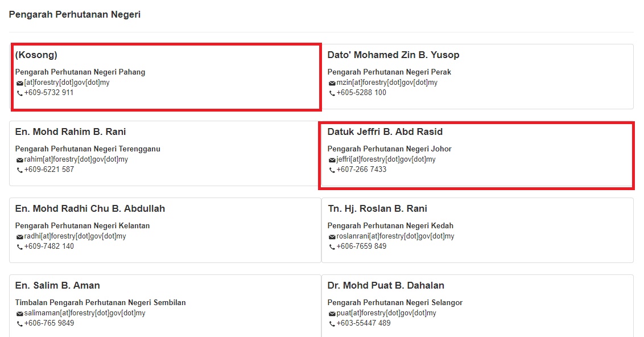Click envelope icon beside roslanrani email
The height and width of the screenshot is (337, 644).
(332, 237)
